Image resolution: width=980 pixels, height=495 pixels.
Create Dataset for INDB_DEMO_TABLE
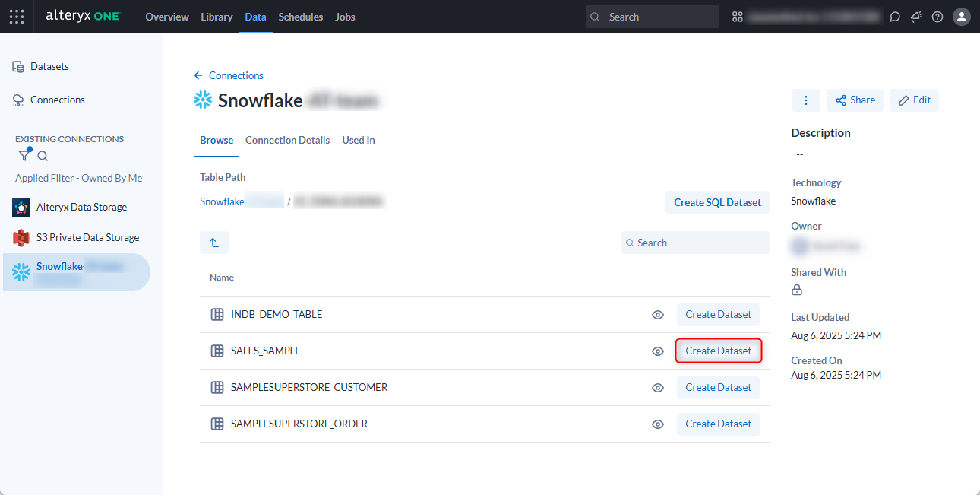(718, 315)
